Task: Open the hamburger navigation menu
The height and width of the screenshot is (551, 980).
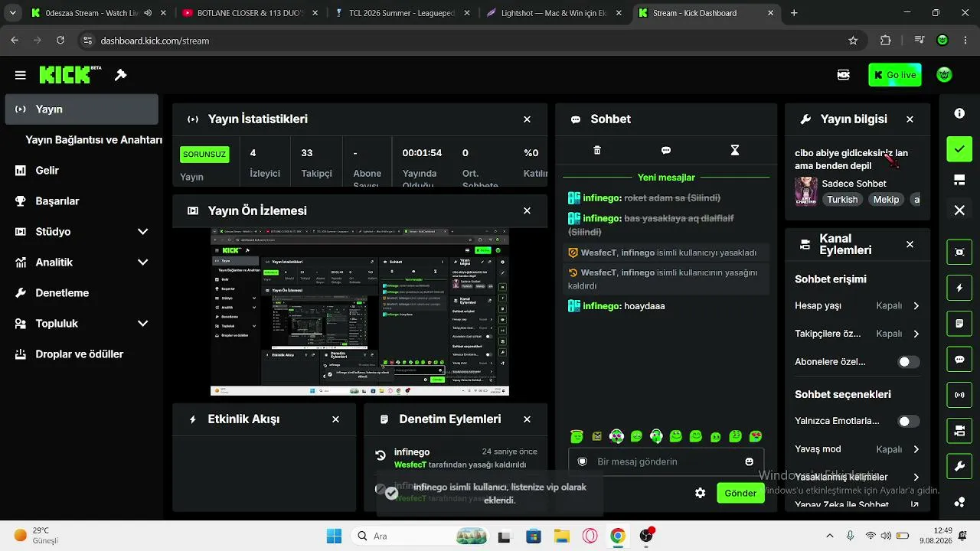Action: [21, 75]
